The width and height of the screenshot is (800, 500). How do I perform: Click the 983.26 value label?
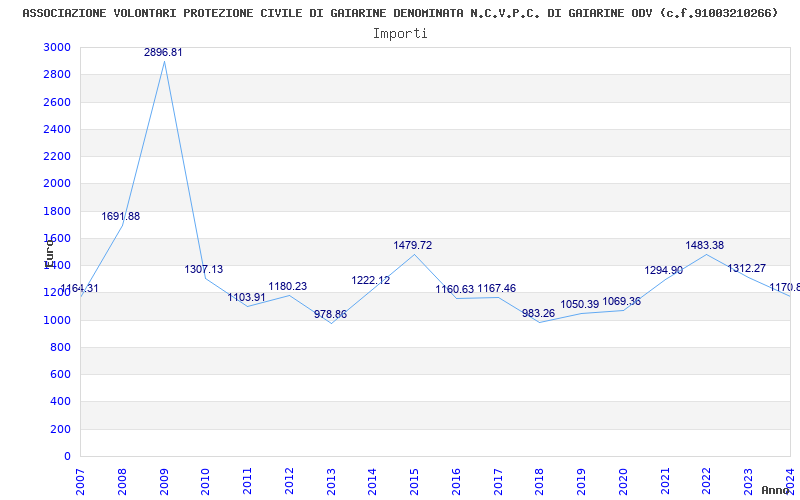pos(538,314)
